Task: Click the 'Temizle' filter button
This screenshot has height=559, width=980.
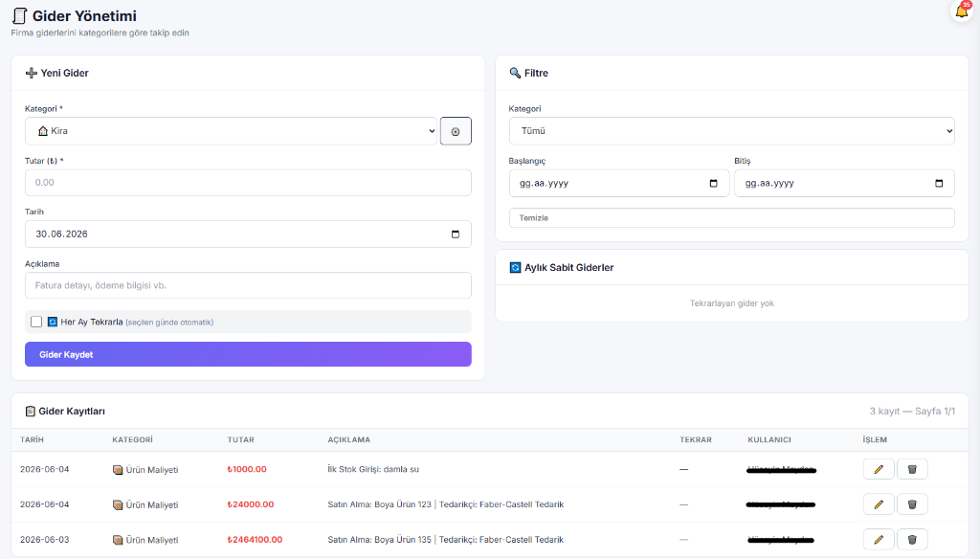Action: [x=732, y=217]
